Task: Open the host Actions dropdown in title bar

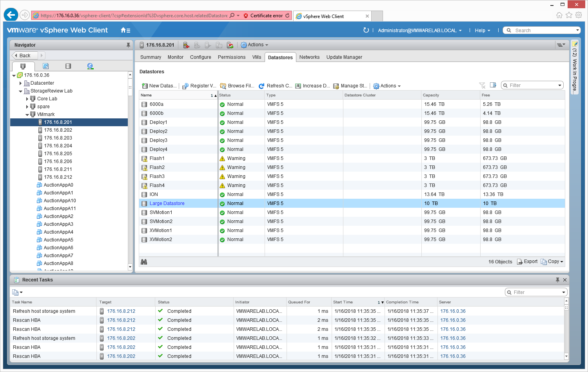Action: pos(254,45)
